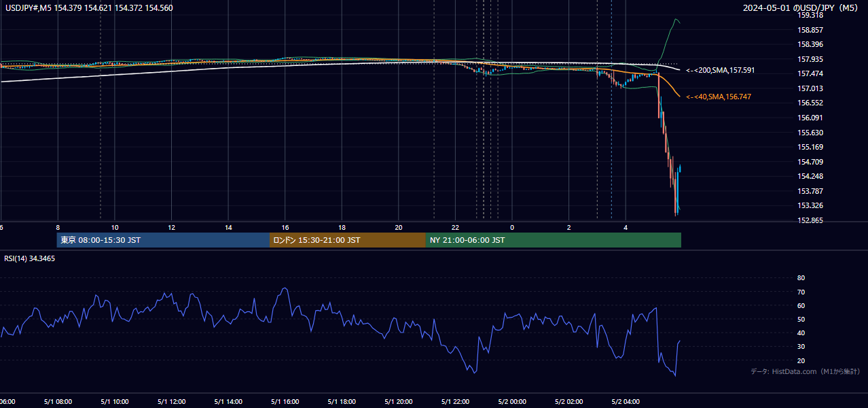The width and height of the screenshot is (868, 408).
Task: Click the 2024-05-01 USD/JPY (M5) heading
Action: (x=801, y=8)
